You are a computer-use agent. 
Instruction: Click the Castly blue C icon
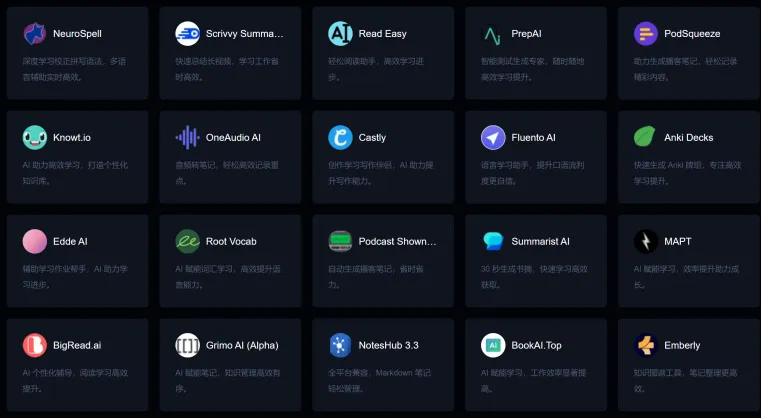340,137
